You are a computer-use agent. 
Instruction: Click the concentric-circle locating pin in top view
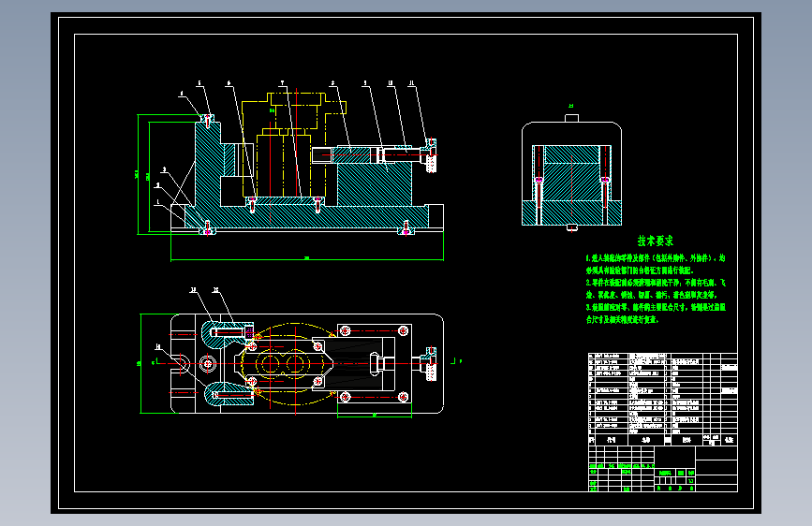point(208,363)
